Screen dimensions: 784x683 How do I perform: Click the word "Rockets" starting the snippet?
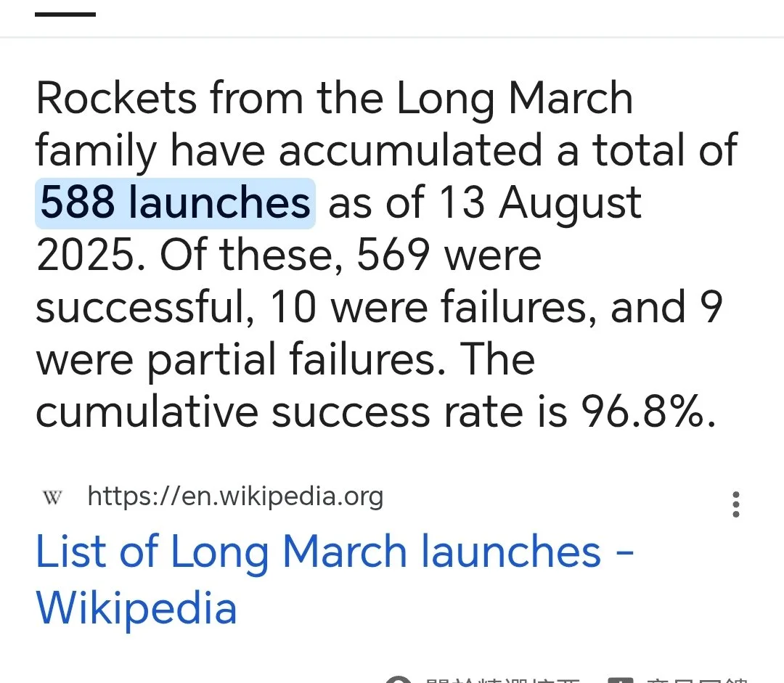pyautogui.click(x=116, y=99)
